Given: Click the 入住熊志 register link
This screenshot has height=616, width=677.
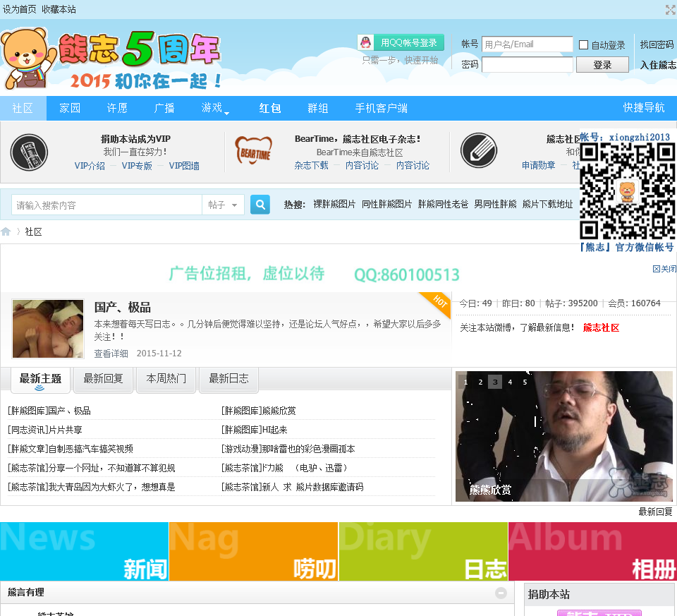Looking at the screenshot, I should [x=658, y=65].
